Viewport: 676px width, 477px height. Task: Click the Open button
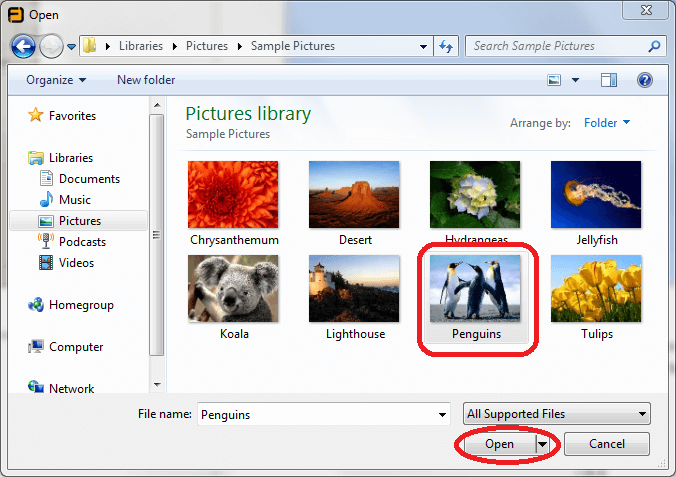(499, 444)
